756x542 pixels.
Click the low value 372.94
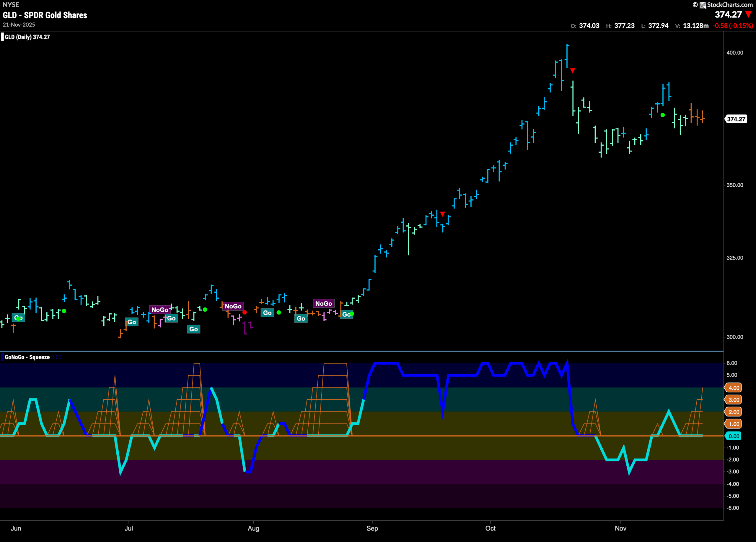[x=658, y=26]
